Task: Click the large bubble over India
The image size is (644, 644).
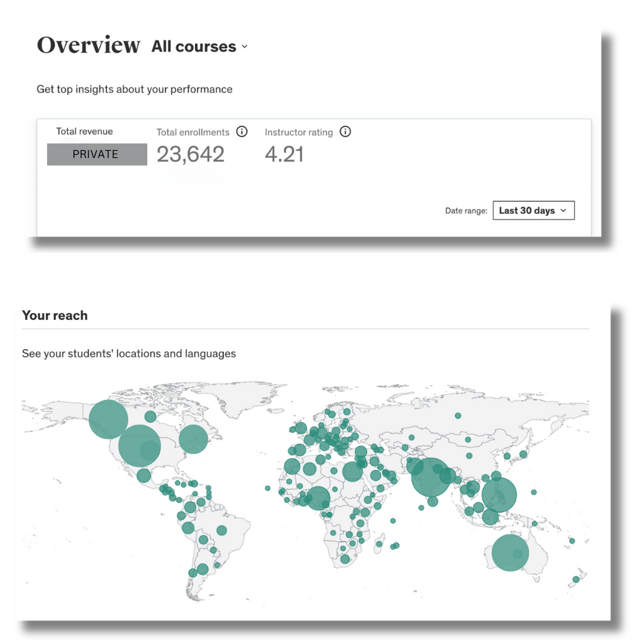Action: [x=431, y=478]
